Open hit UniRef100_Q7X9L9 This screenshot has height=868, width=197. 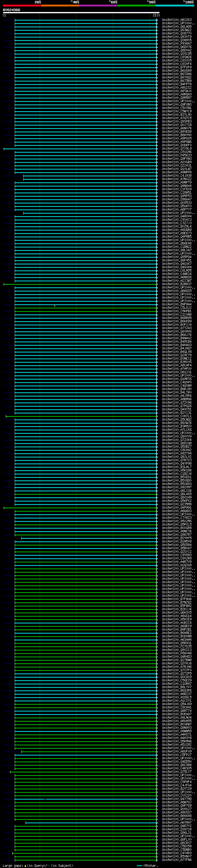(177, 149)
